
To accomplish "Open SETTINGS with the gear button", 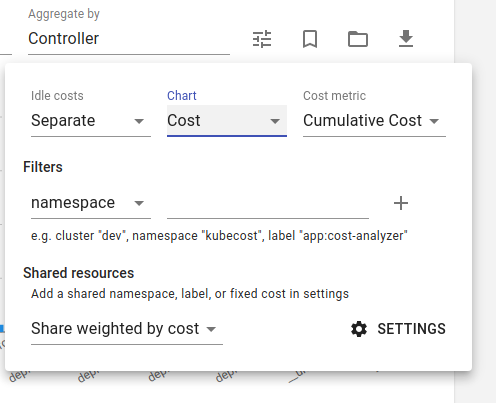I will point(398,329).
